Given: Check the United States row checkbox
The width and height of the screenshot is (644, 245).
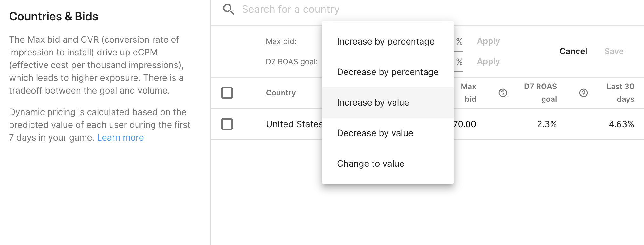Looking at the screenshot, I should pyautogui.click(x=227, y=124).
